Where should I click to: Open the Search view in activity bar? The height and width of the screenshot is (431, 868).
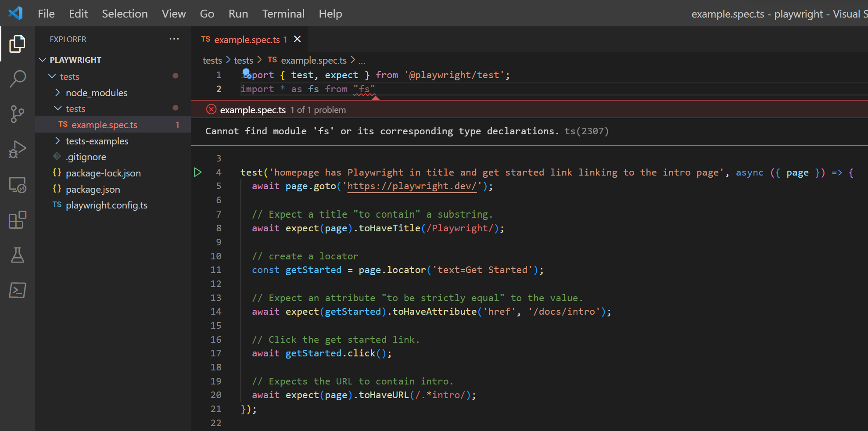(18, 79)
